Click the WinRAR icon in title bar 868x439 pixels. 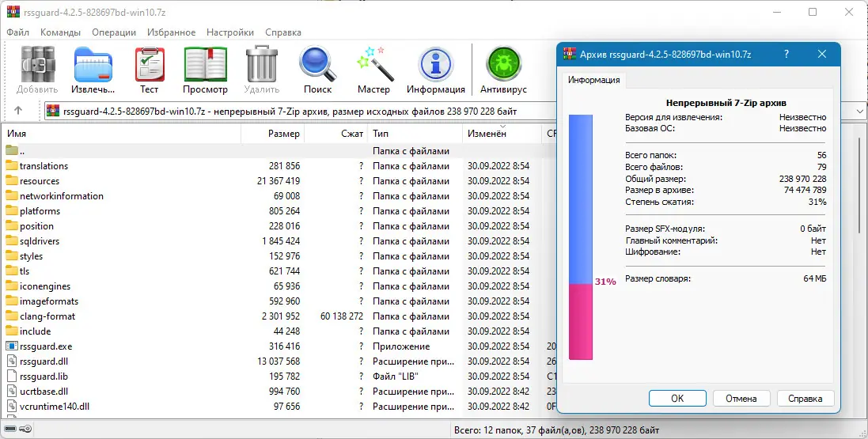pyautogui.click(x=13, y=12)
